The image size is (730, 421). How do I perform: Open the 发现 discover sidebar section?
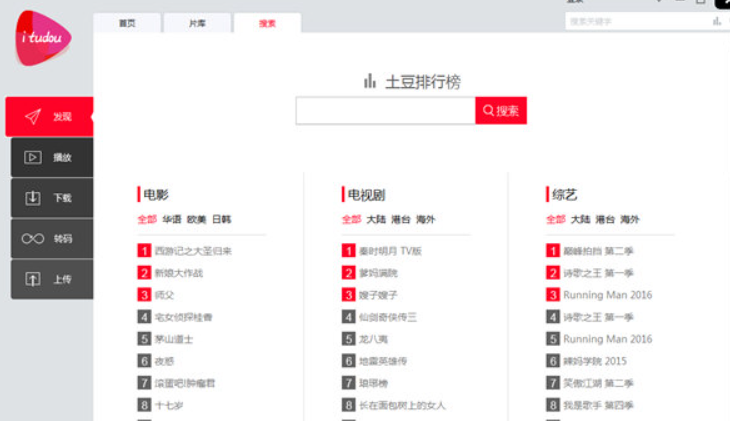[x=49, y=116]
